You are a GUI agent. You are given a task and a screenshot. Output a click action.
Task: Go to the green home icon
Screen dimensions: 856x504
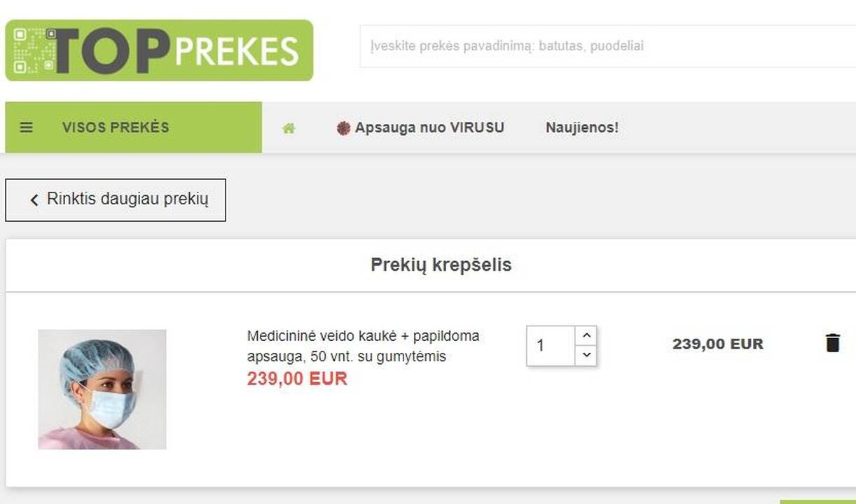[289, 128]
